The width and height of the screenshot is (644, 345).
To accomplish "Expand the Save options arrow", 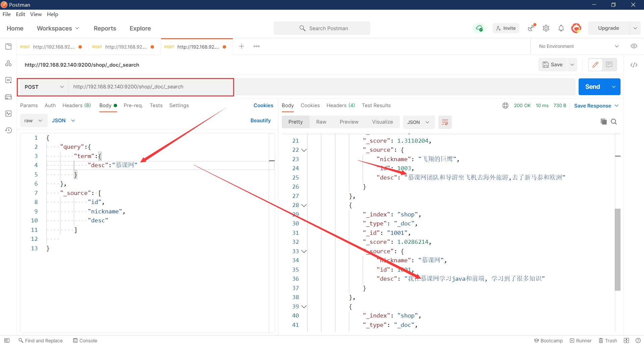I will tap(572, 65).
